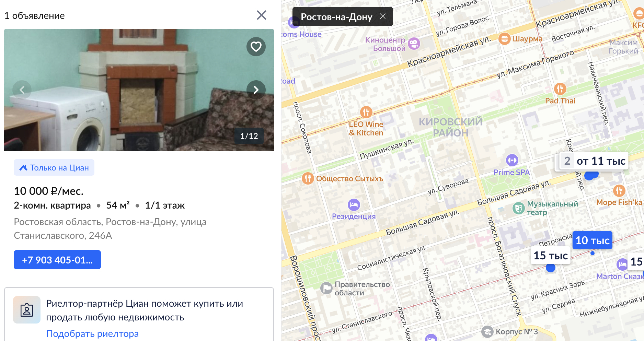This screenshot has width=644, height=341.
Task: Click the Шаурма fast food icon
Action: pos(505,39)
